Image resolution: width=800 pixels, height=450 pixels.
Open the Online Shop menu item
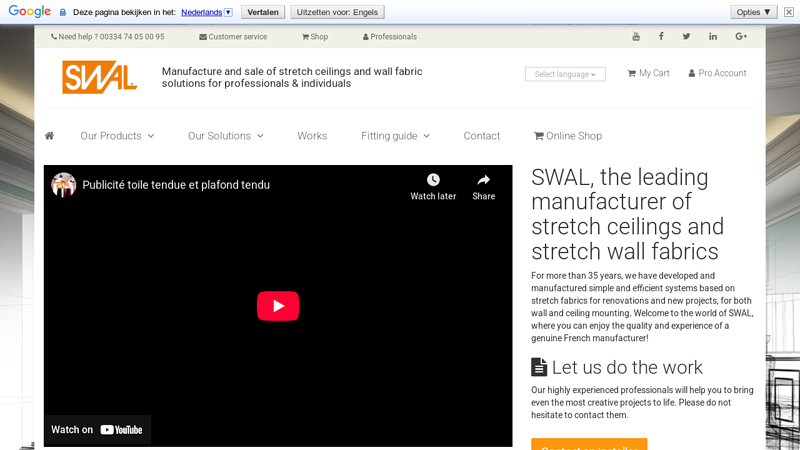(x=568, y=136)
